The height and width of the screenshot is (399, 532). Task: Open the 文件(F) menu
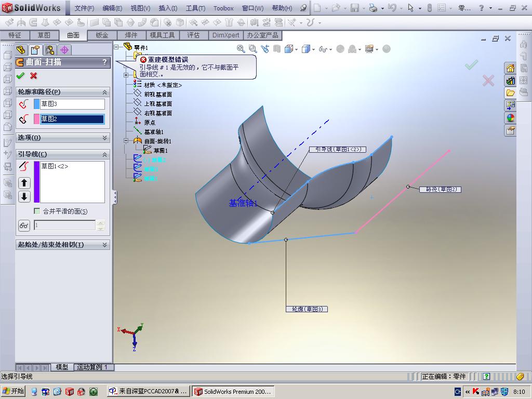pos(84,8)
